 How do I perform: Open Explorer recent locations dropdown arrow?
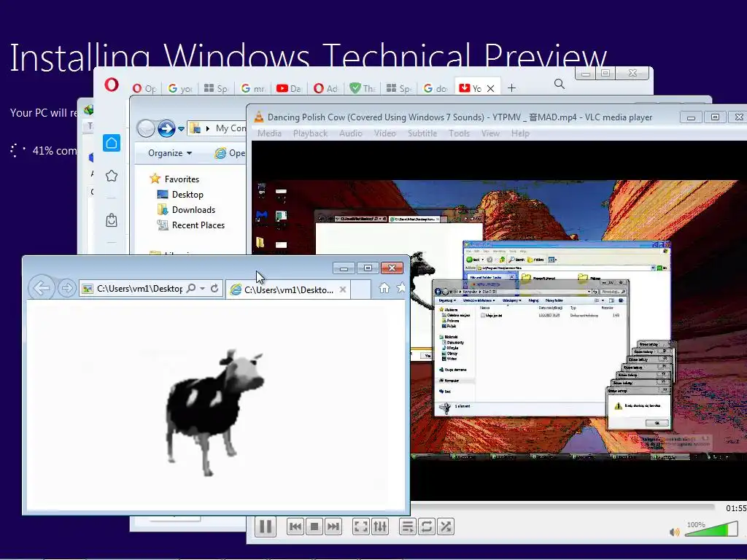181,128
